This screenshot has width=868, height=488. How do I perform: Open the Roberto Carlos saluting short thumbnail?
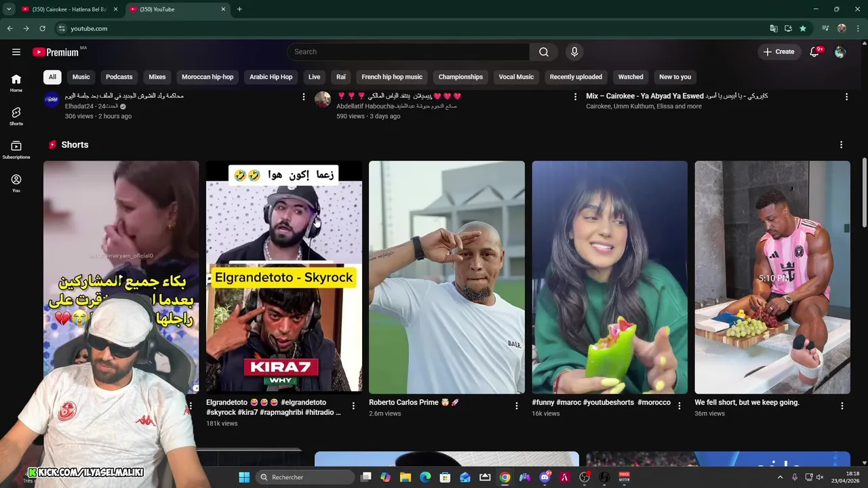coord(447,277)
